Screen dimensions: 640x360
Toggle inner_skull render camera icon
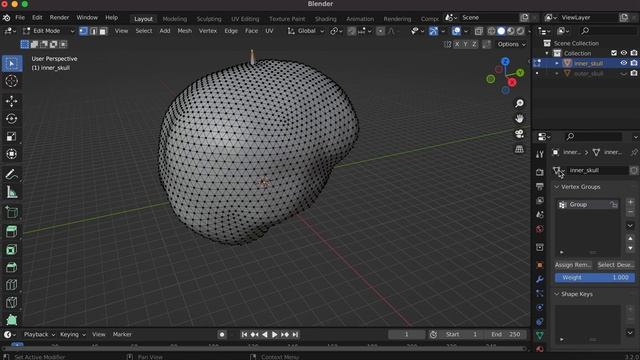[633, 63]
